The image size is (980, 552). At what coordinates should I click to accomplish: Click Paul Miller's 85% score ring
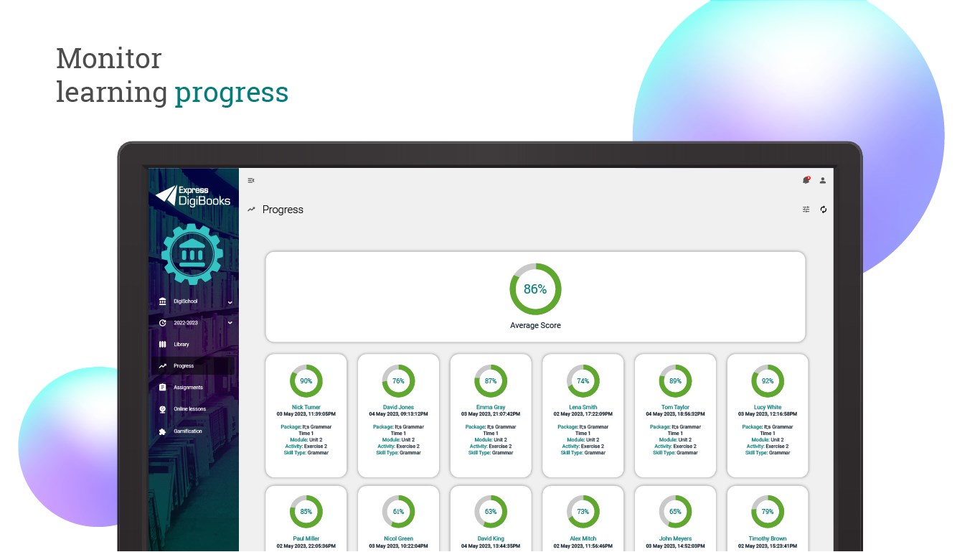(306, 513)
